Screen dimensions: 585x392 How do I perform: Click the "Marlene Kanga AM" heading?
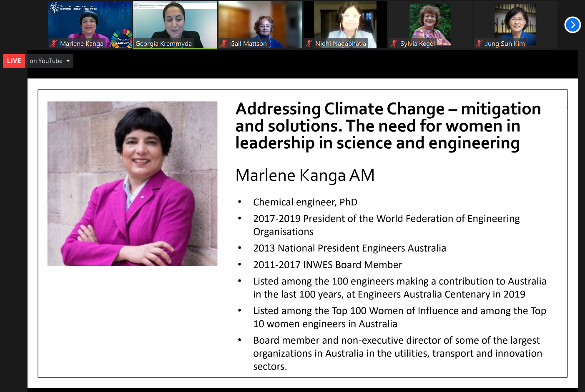[x=305, y=175]
